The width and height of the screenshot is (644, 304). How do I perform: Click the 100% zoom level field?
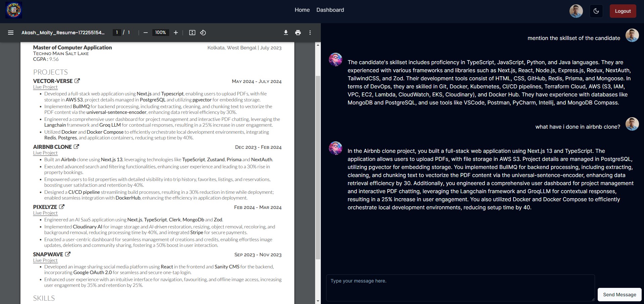(x=160, y=33)
